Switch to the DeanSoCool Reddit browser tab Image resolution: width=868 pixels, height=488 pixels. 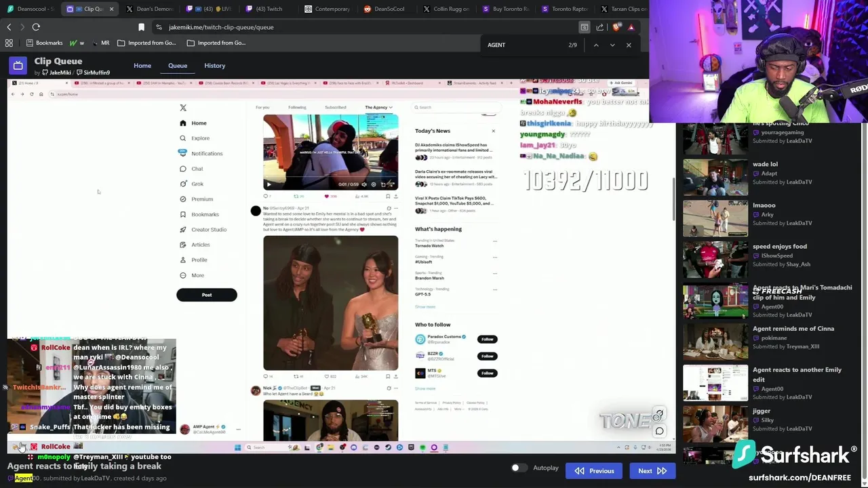tap(384, 9)
